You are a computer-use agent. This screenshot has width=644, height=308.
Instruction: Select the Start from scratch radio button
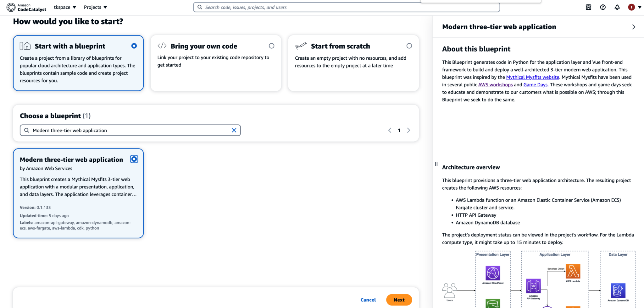tap(409, 46)
